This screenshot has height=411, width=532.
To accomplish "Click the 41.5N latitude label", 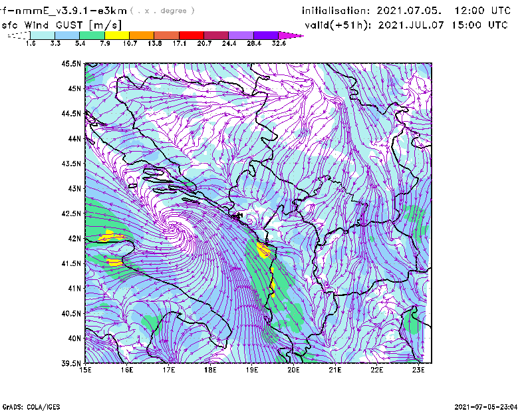I will coord(71,263).
